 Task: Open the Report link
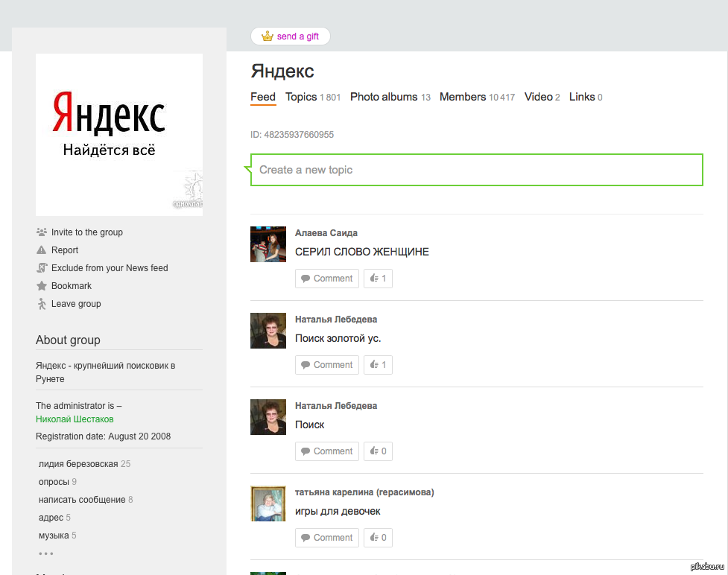click(65, 250)
